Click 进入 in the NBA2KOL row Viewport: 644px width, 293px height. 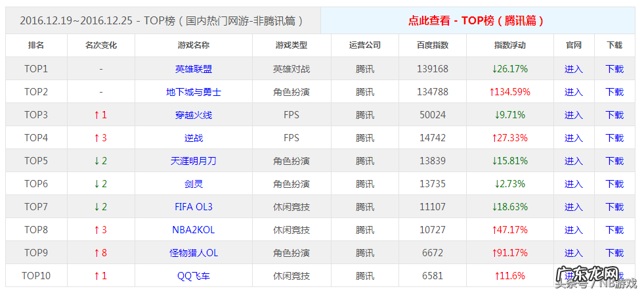click(x=573, y=230)
